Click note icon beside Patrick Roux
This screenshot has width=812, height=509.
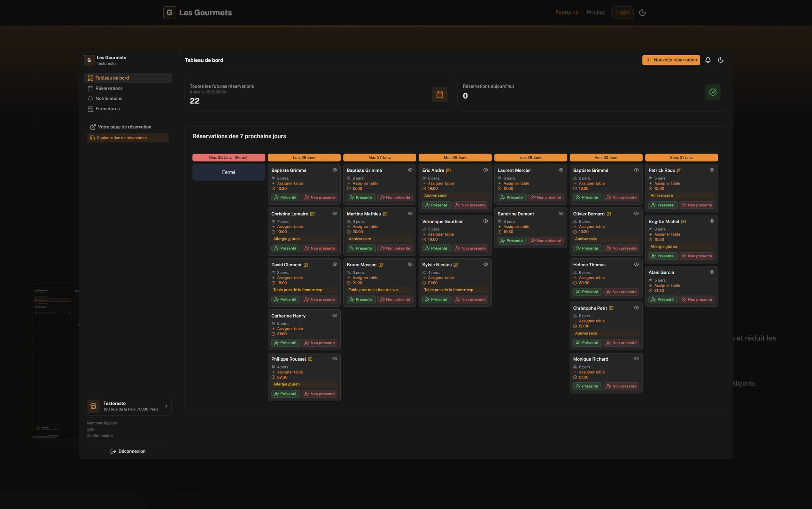tap(679, 170)
